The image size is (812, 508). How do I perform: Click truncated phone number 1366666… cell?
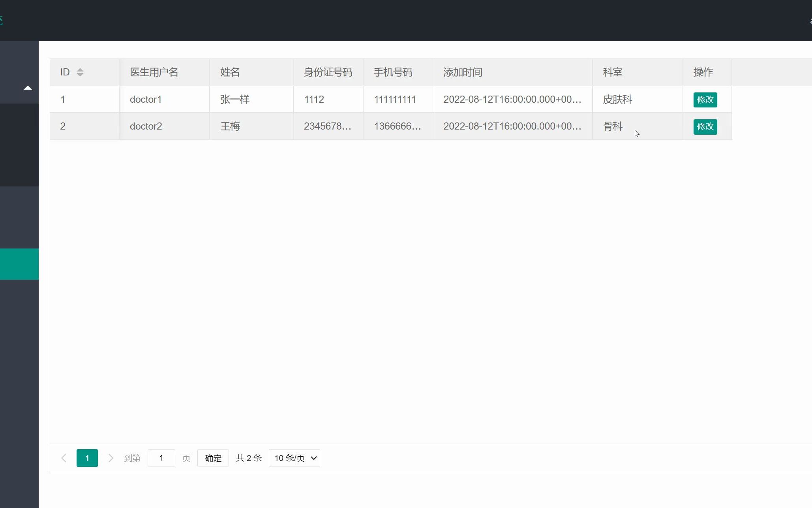(397, 126)
